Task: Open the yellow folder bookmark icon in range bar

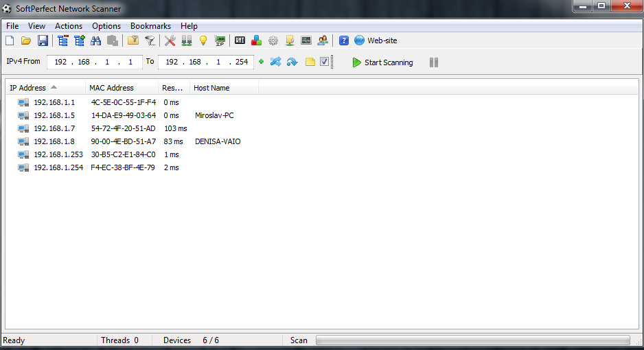Action: 310,62
